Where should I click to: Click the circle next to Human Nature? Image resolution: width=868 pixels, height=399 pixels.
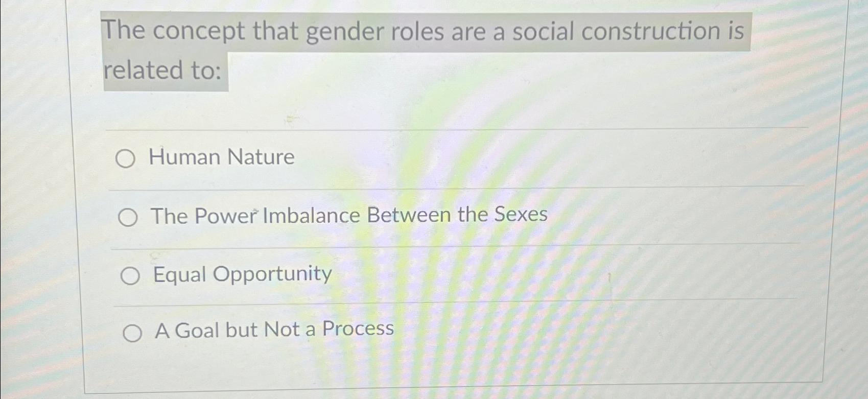[x=127, y=159]
